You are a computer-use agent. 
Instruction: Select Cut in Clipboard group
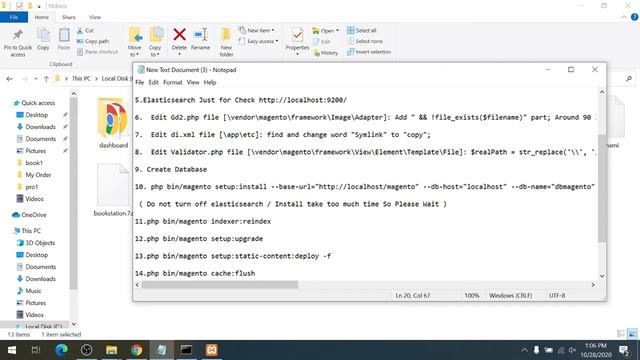tap(85, 31)
